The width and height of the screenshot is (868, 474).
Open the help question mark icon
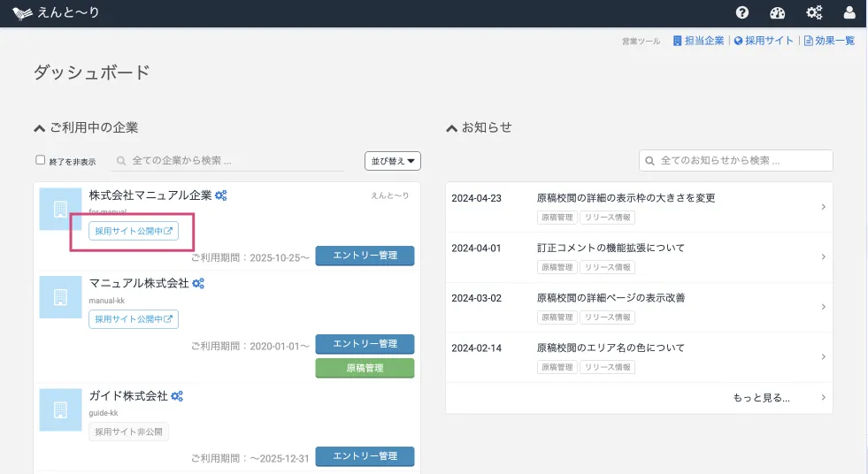tap(742, 12)
